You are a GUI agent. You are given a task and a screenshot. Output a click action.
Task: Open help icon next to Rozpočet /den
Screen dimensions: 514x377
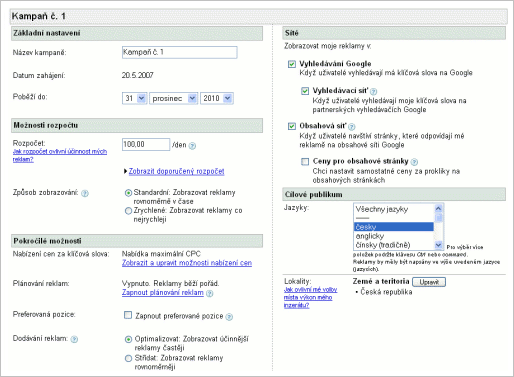pyautogui.click(x=192, y=146)
